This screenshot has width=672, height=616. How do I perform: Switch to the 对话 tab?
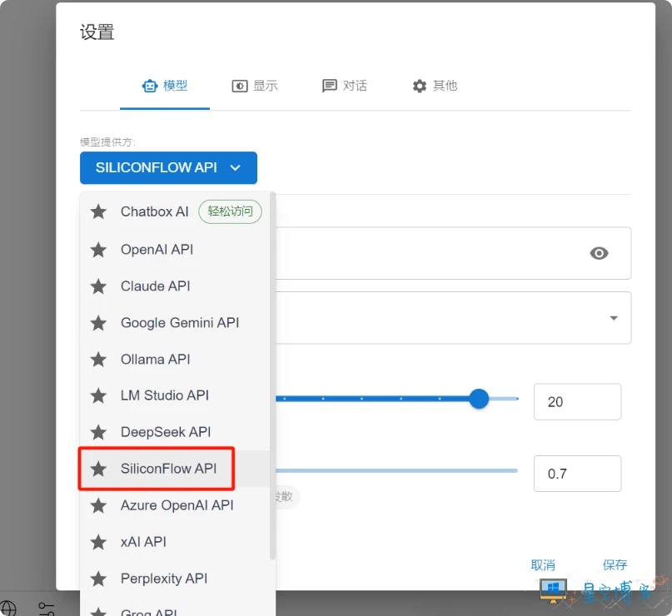[345, 86]
